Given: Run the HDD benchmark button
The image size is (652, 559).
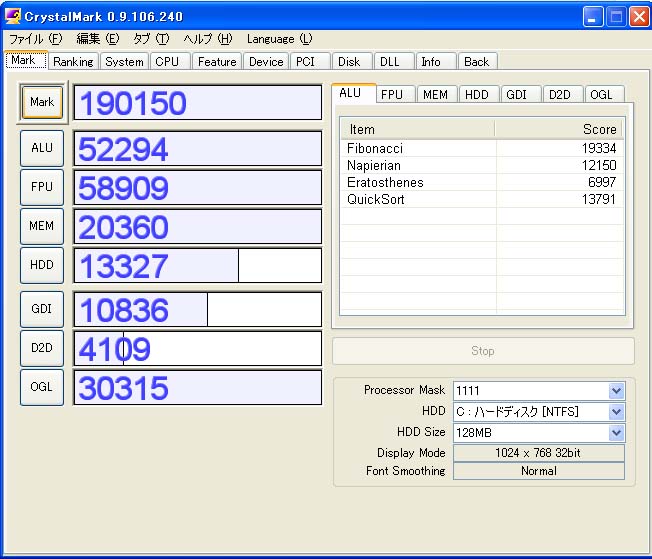Looking at the screenshot, I should [x=42, y=265].
